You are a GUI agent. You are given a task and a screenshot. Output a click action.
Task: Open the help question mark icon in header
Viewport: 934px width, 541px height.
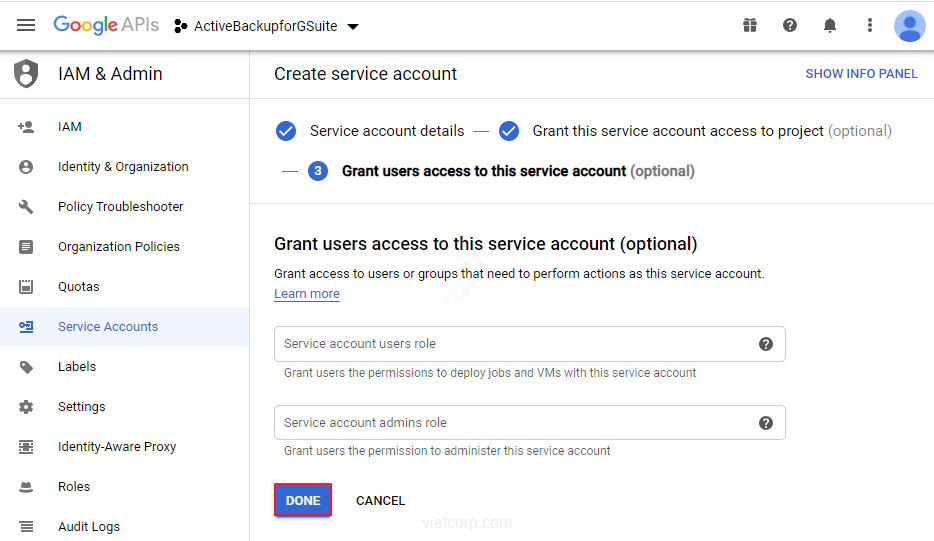pyautogui.click(x=790, y=25)
